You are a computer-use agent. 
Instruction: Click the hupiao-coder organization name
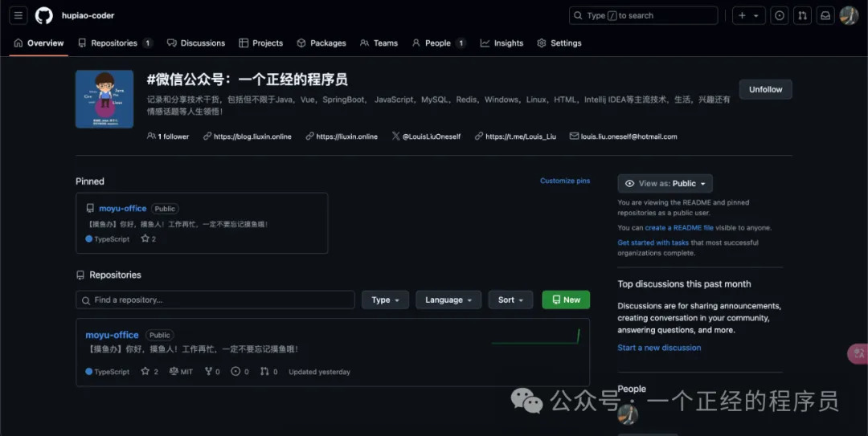tap(88, 15)
